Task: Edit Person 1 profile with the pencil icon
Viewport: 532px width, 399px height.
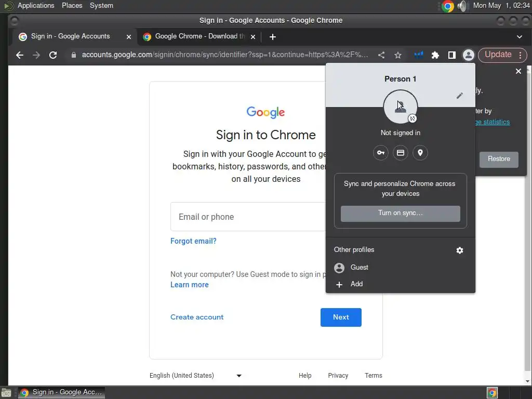Action: coord(459,96)
